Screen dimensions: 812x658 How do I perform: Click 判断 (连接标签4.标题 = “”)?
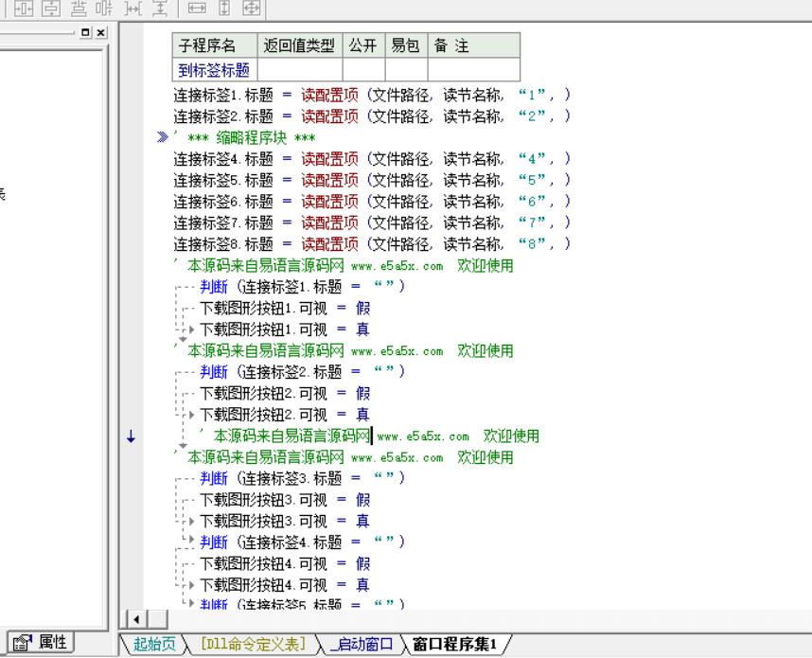303,542
